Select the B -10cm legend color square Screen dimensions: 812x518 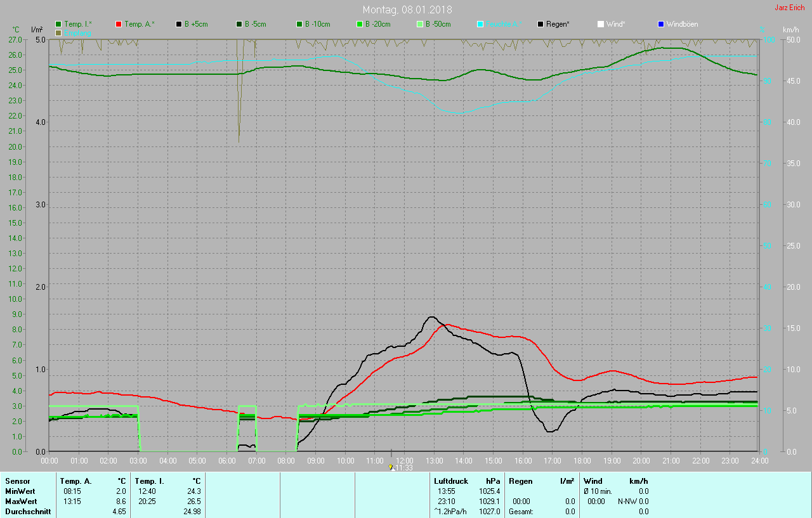click(x=299, y=24)
